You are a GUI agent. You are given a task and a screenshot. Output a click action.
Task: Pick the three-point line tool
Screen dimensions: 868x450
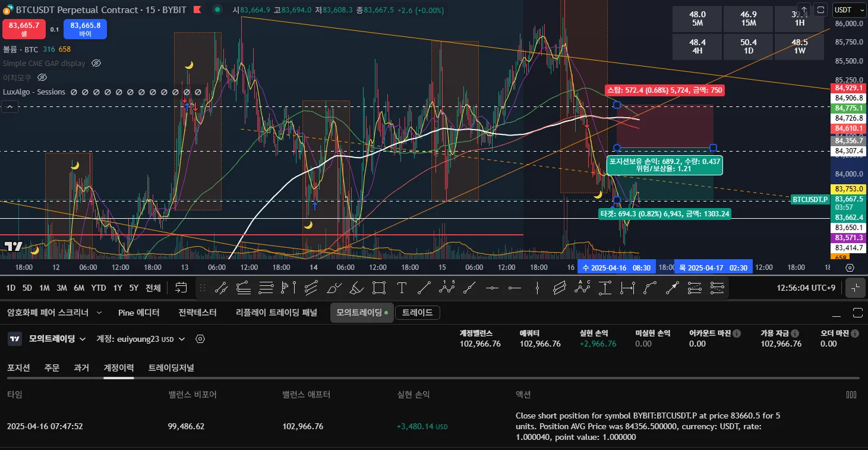coord(469,288)
